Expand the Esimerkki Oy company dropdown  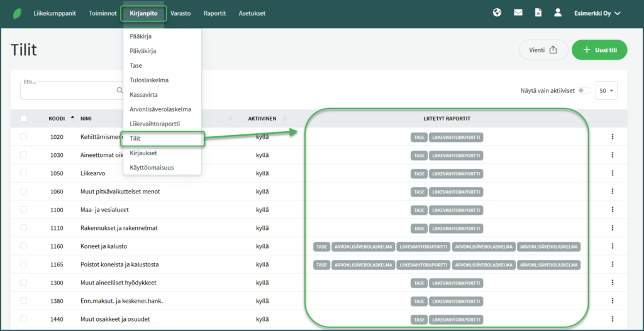(597, 13)
